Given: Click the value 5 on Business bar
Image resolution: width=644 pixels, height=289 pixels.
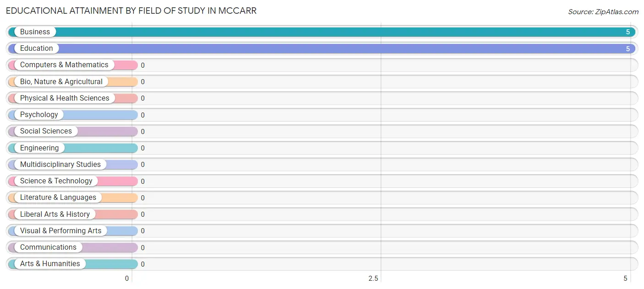Looking at the screenshot, I should coord(628,32).
